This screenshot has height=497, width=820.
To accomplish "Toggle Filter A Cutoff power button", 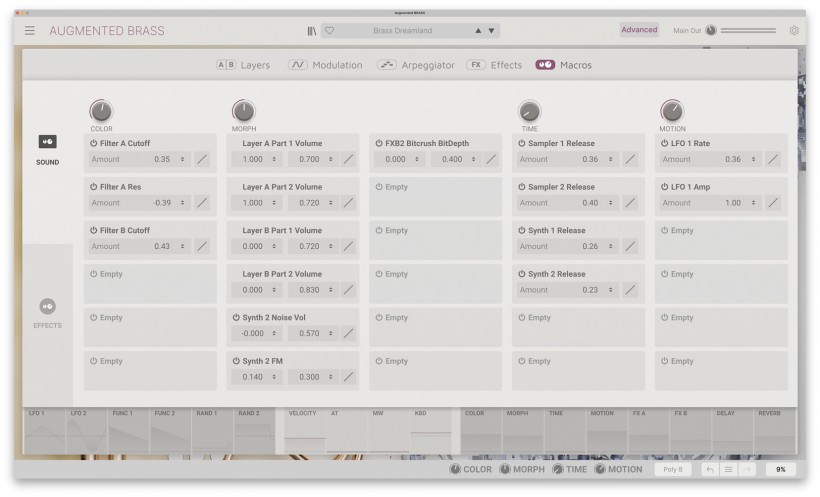I will click(94, 143).
